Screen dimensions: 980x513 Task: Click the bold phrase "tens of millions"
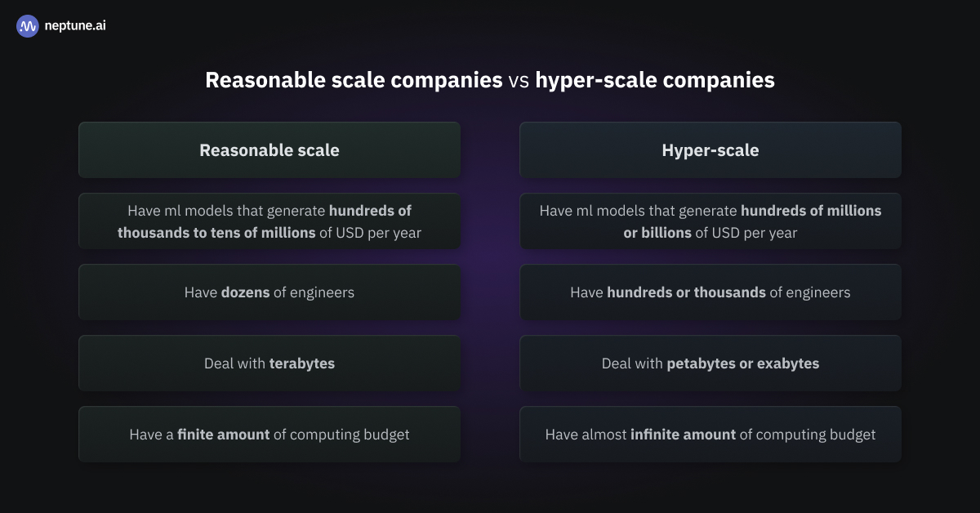coord(265,233)
